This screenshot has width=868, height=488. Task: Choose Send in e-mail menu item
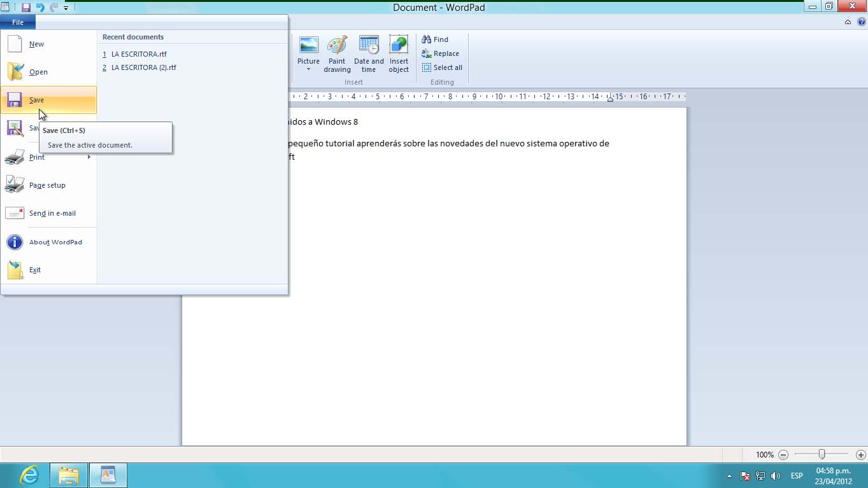point(52,213)
